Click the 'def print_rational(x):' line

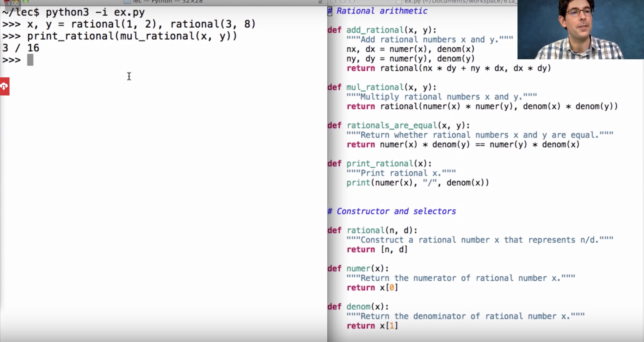click(380, 164)
